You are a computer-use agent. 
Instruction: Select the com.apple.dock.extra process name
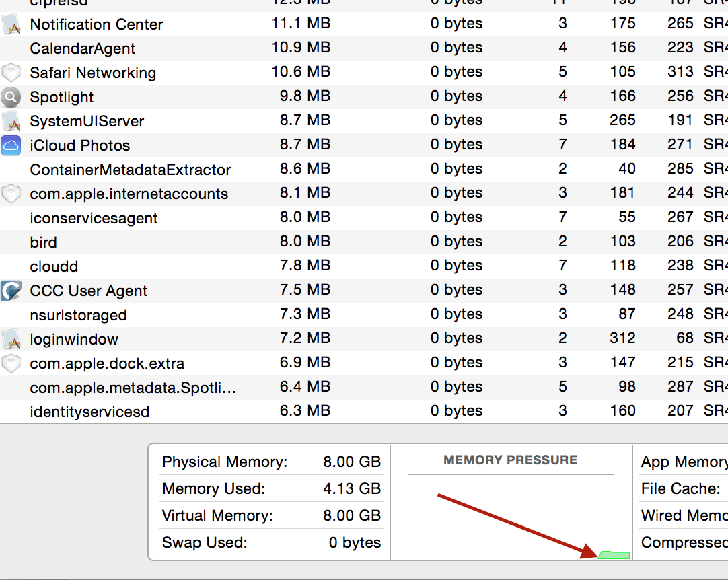click(107, 363)
